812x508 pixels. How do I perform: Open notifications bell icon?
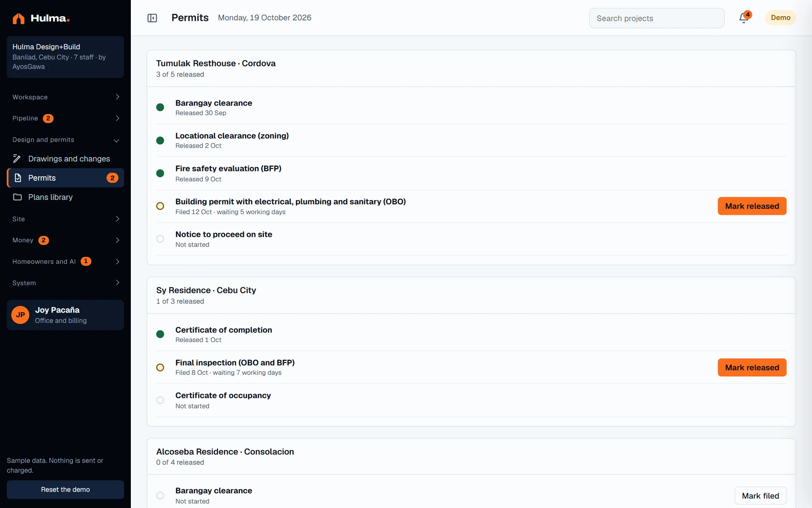pyautogui.click(x=743, y=18)
